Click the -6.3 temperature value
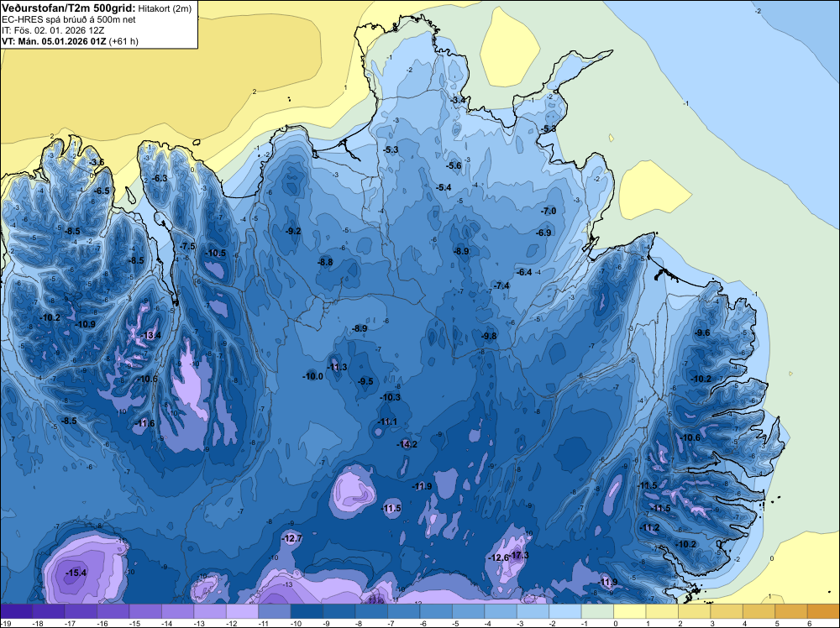The image size is (840, 628). (x=160, y=178)
